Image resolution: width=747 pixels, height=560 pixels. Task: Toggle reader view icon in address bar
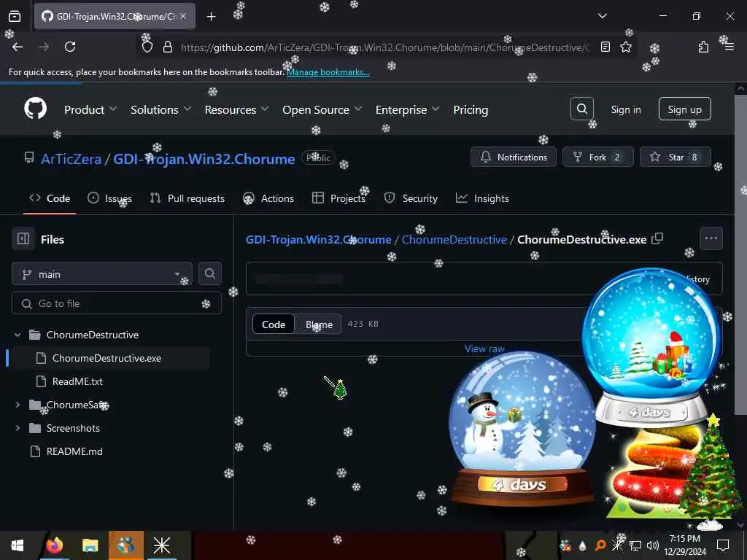(605, 47)
